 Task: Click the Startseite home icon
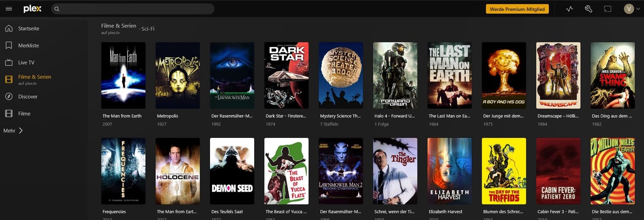(x=9, y=28)
